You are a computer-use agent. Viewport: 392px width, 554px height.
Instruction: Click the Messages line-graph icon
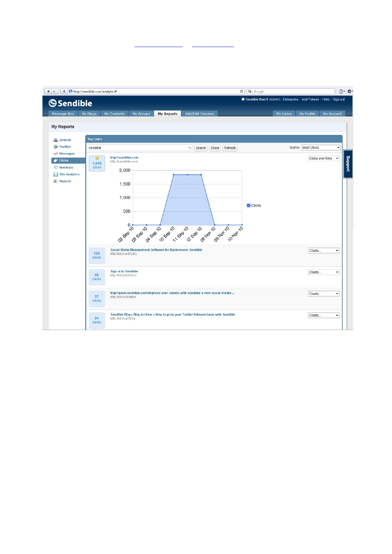(56, 154)
